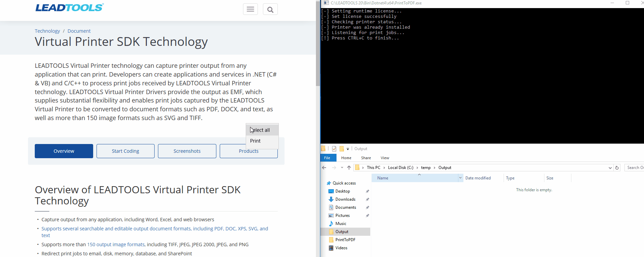Sort by the Type column header
644x257 pixels.
(x=524, y=178)
